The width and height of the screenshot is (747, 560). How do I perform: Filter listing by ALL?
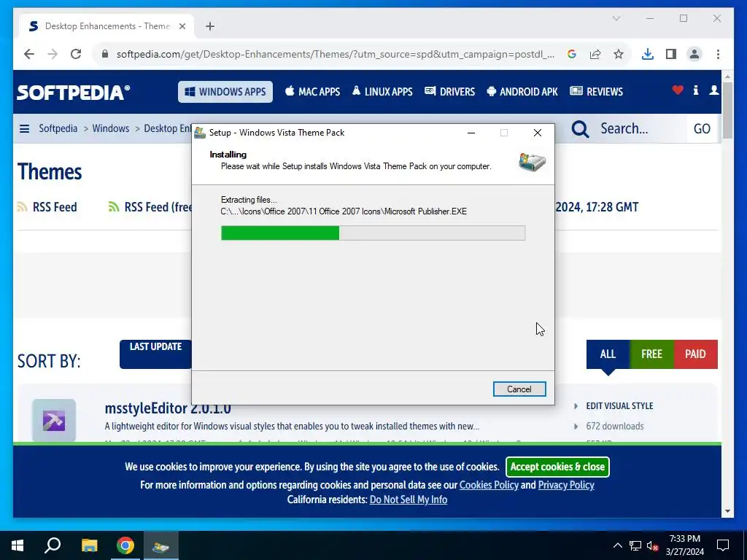[x=608, y=354]
